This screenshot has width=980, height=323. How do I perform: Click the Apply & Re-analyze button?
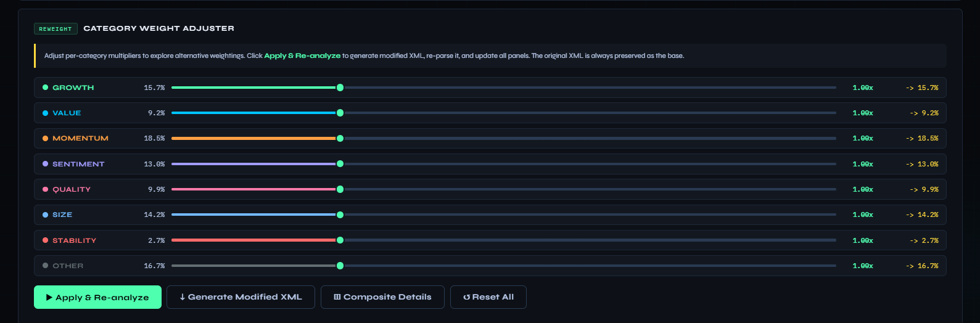point(97,297)
